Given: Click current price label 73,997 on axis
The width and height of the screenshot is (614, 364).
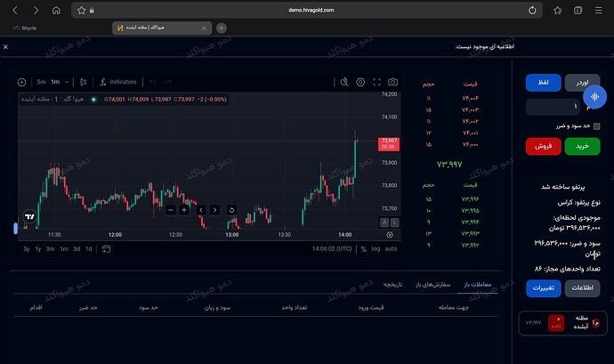Looking at the screenshot, I should pyautogui.click(x=389, y=144).
